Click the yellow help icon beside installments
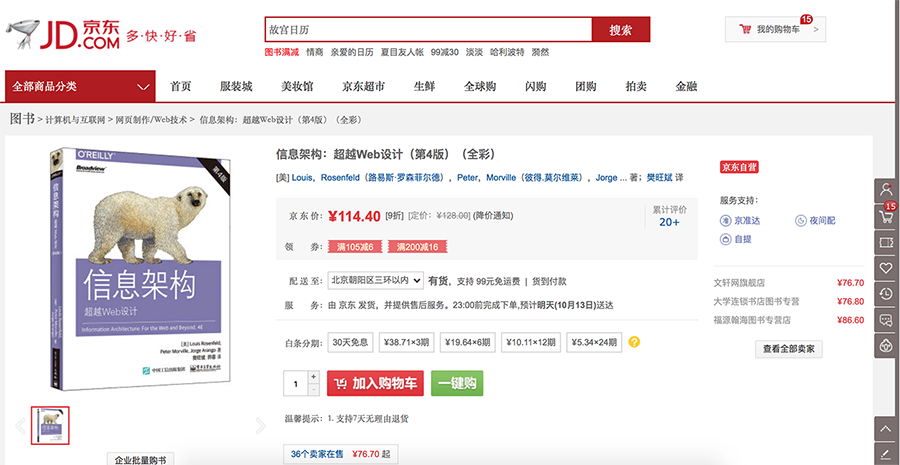This screenshot has height=465, width=900. (634, 342)
